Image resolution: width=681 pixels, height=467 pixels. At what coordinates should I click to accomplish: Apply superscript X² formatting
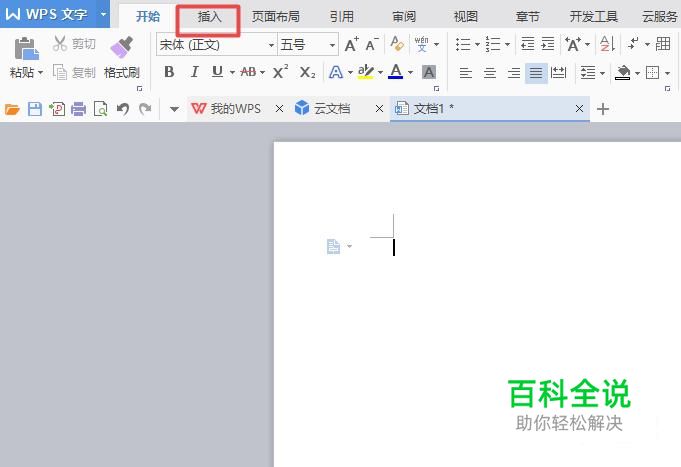pos(281,71)
